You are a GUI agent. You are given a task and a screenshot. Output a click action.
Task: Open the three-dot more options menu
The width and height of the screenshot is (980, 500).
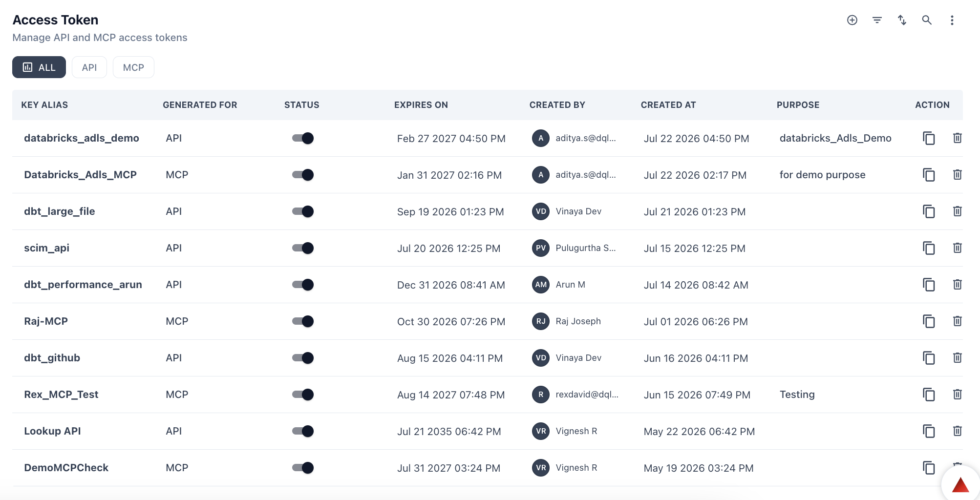952,20
